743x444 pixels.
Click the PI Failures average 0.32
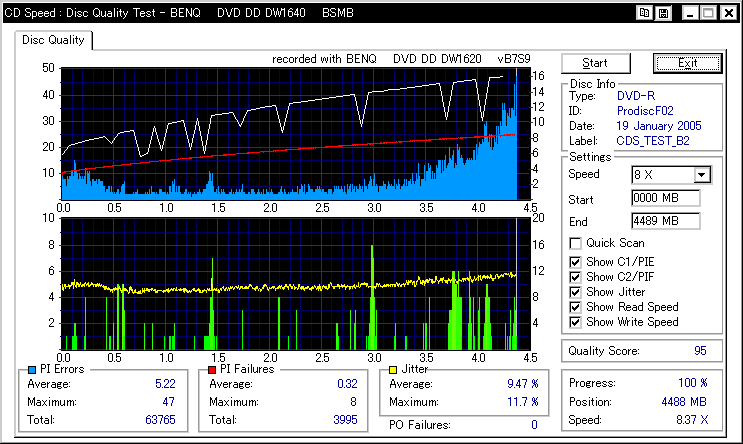(347, 384)
